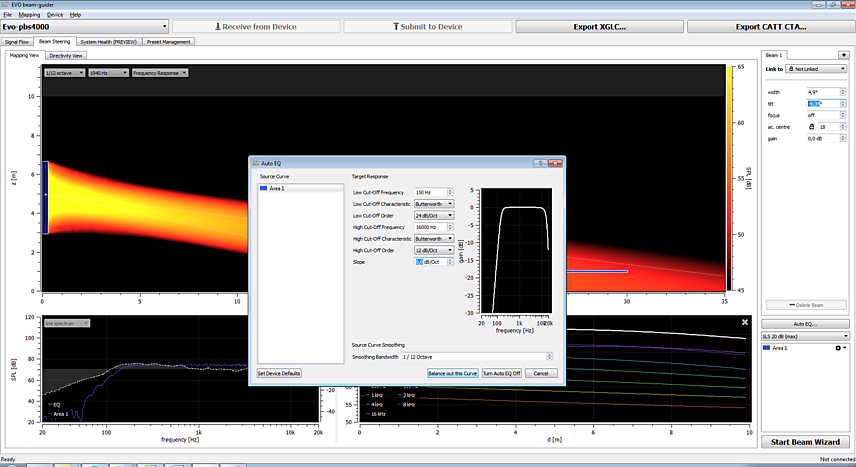Click Set Device Defaults button
This screenshot has height=467, width=856.
coord(279,373)
